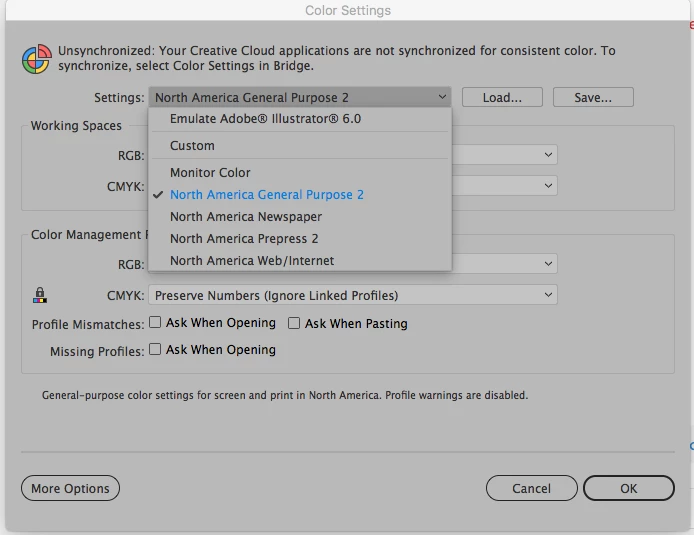Open the CMYK Preserve Numbers policy dropdown

[x=353, y=295]
